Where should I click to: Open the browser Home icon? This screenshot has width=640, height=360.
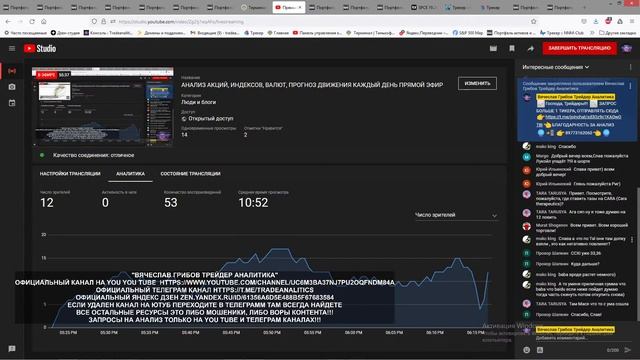click(44, 21)
